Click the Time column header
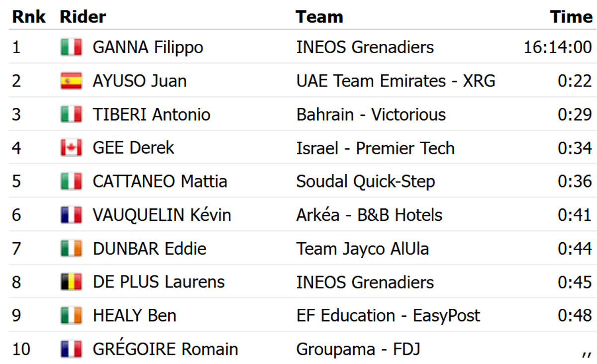This screenshot has width=597, height=364. [571, 17]
